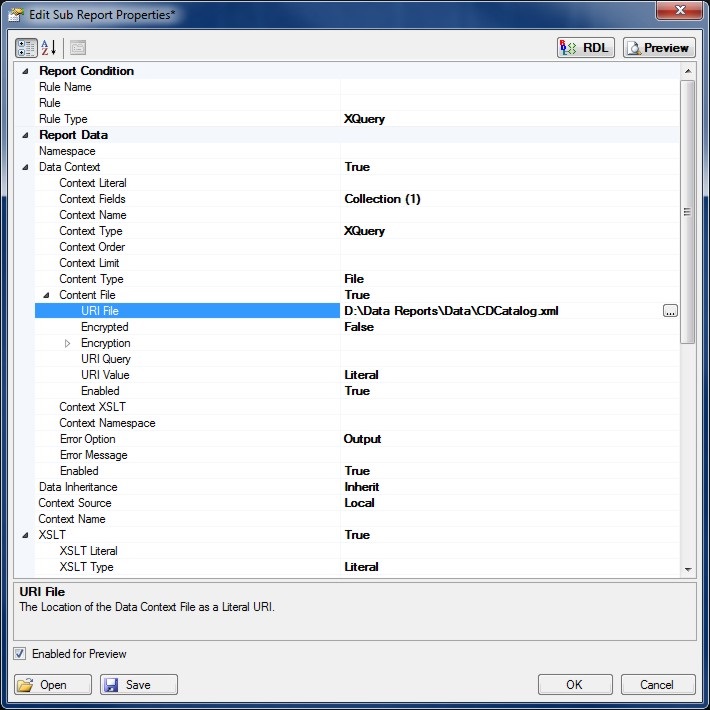Collapse the Report Condition category
Viewport: 710px width, 710px height.
tap(24, 71)
